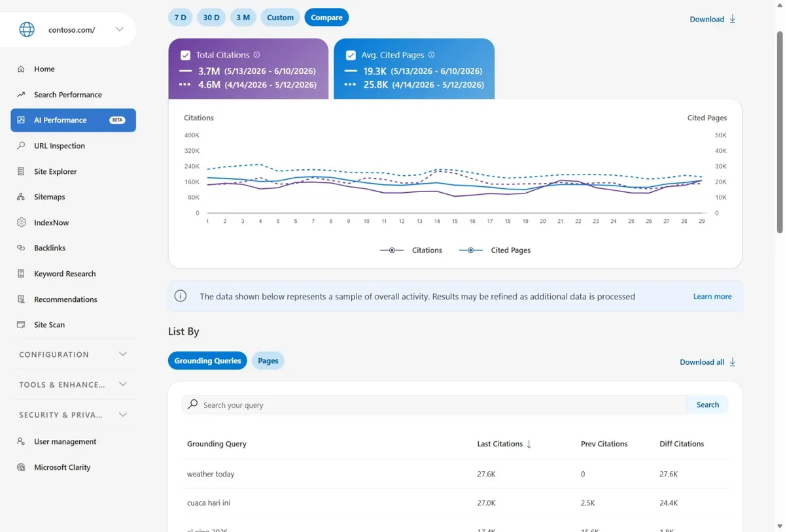This screenshot has width=785, height=532.
Task: Click the Site Scan icon
Action: pyautogui.click(x=21, y=325)
